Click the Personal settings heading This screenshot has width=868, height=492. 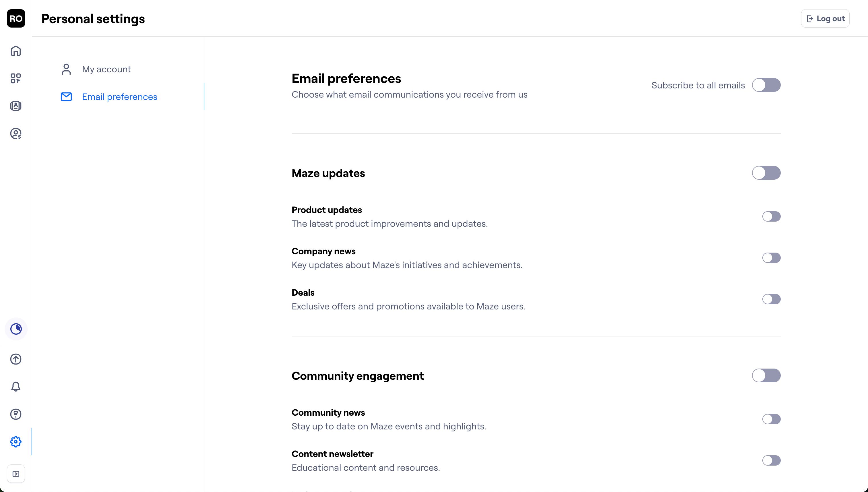(93, 19)
